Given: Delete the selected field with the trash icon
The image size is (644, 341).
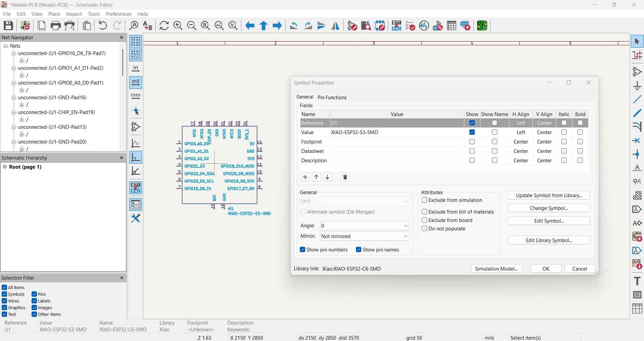Looking at the screenshot, I should click(345, 177).
